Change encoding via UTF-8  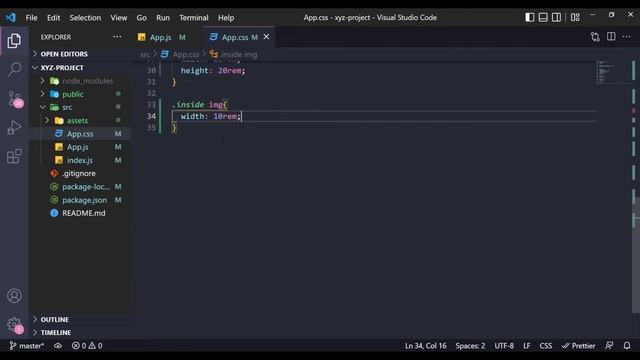coord(504,346)
